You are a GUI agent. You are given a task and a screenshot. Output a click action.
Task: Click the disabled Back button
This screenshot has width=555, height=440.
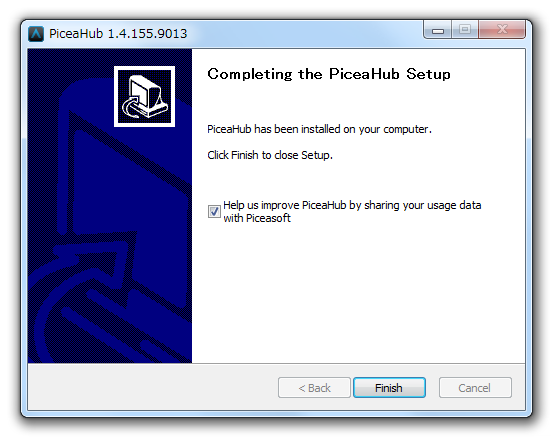tap(314, 388)
